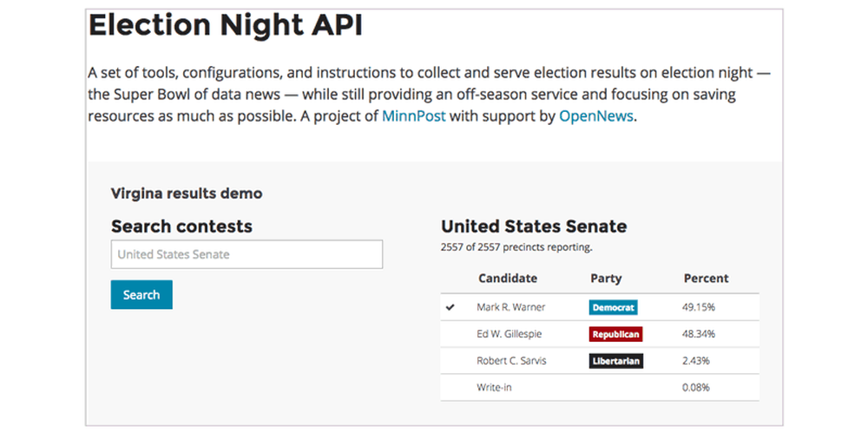Click the Virgina results demo heading
This screenshot has width=868, height=434.
pyautogui.click(x=187, y=194)
